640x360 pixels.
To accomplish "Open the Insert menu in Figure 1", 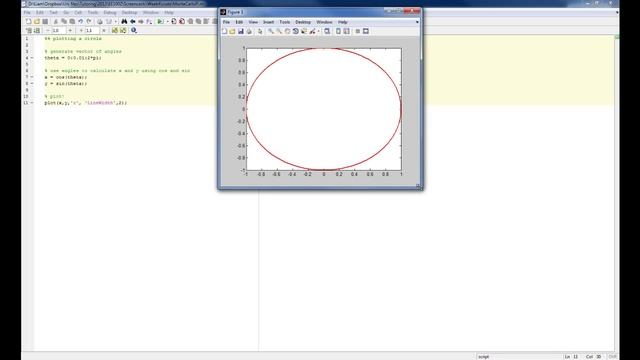I will coord(268,22).
